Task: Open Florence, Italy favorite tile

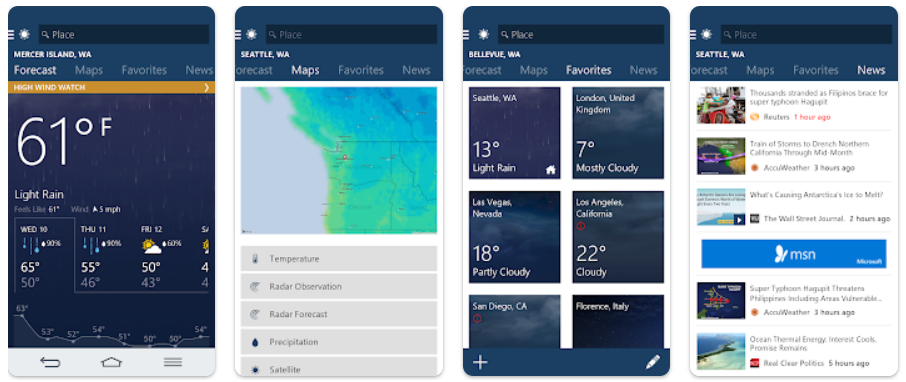Action: click(x=618, y=321)
